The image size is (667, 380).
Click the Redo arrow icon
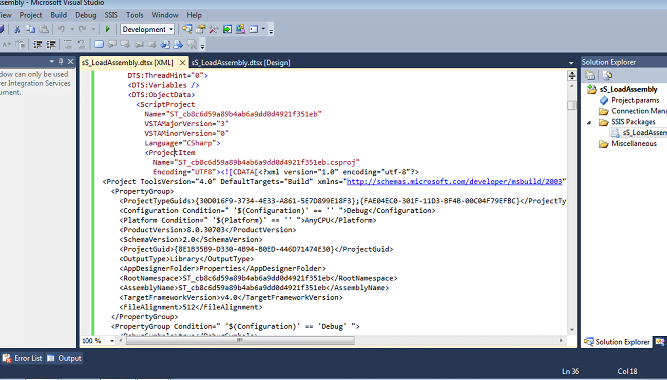click(x=83, y=29)
